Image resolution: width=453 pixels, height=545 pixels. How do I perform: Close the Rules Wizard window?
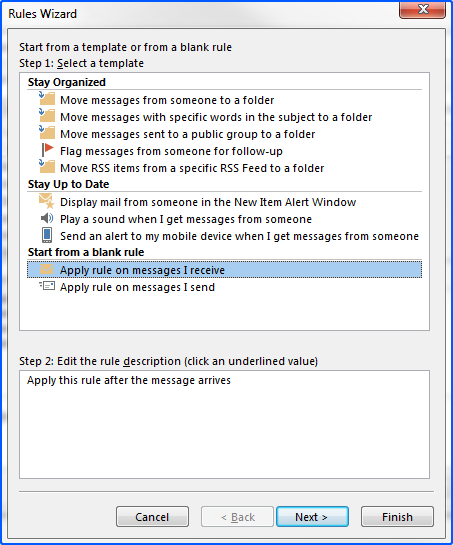tap(422, 9)
